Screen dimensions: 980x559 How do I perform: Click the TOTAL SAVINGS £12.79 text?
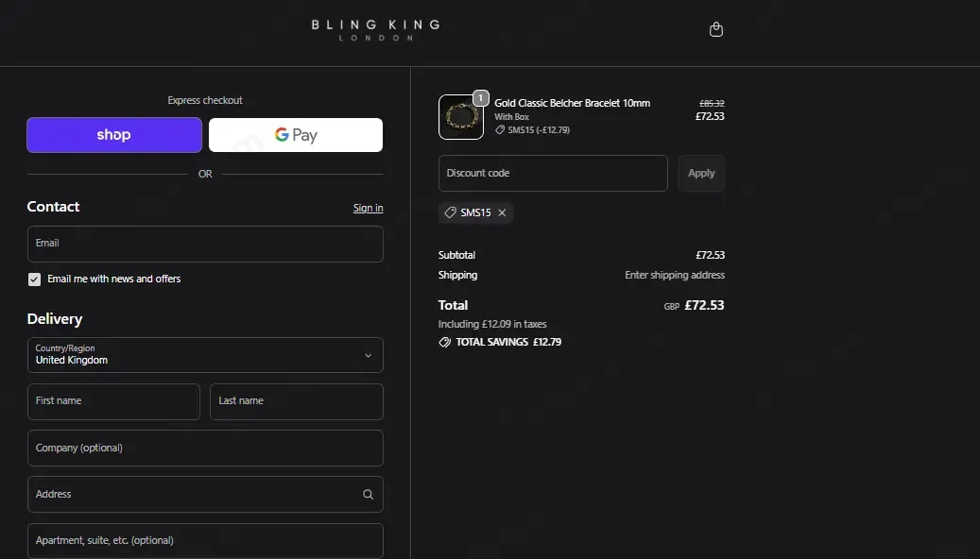pyautogui.click(x=508, y=342)
